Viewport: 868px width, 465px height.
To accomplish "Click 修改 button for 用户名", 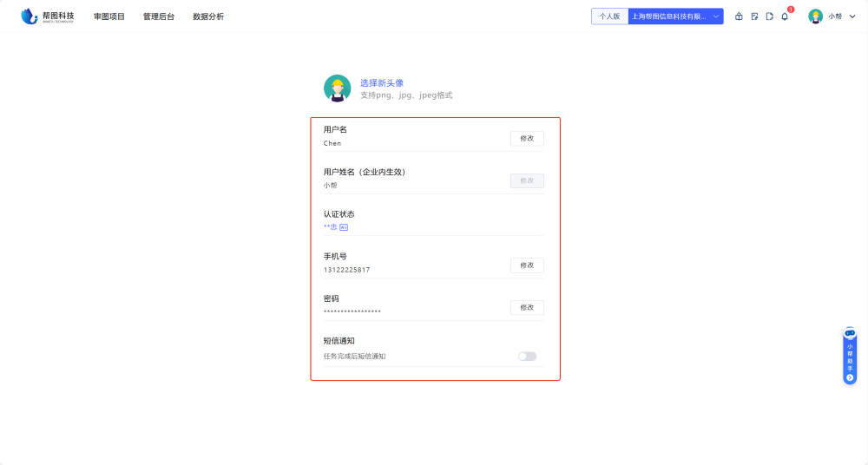I will (x=527, y=139).
